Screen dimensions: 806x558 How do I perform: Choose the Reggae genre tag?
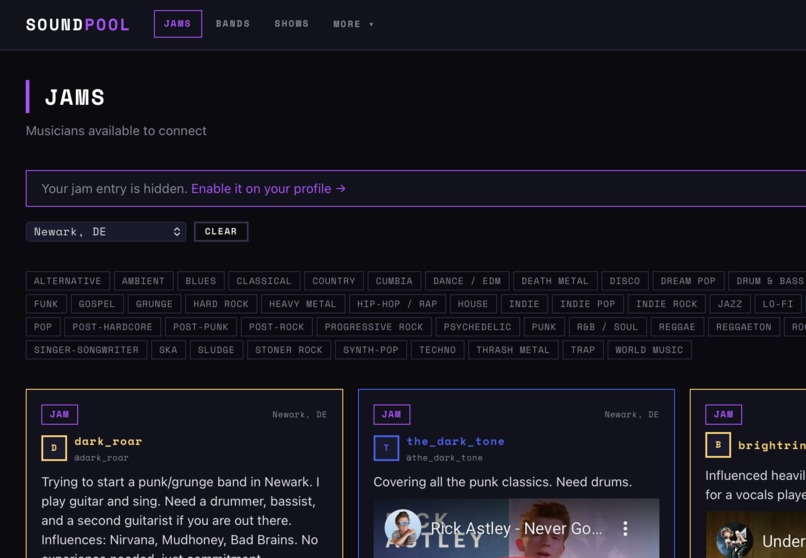pyautogui.click(x=677, y=327)
